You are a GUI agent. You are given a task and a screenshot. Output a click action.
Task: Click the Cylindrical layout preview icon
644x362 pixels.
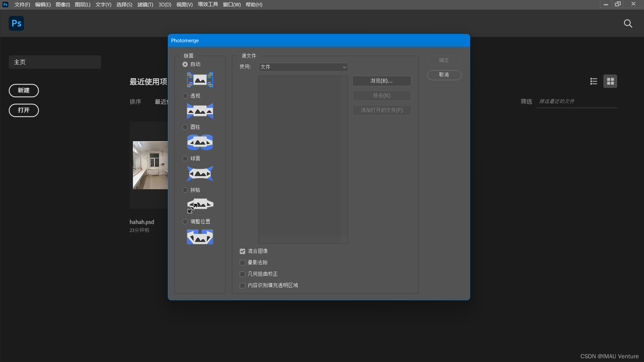pos(200,142)
